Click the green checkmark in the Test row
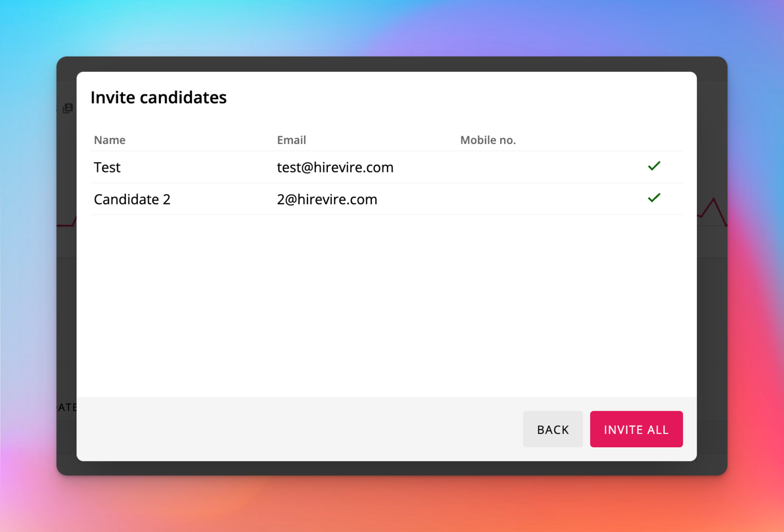The width and height of the screenshot is (784, 532). pyautogui.click(x=654, y=167)
